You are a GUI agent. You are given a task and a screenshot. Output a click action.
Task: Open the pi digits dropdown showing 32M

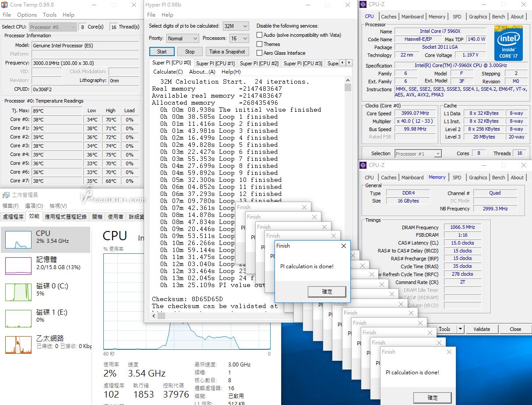tap(236, 26)
